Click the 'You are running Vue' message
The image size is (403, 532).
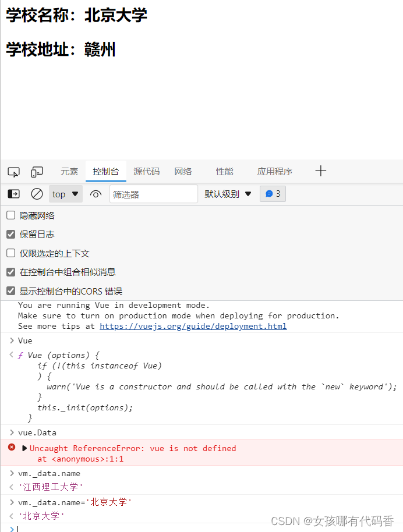tap(114, 306)
